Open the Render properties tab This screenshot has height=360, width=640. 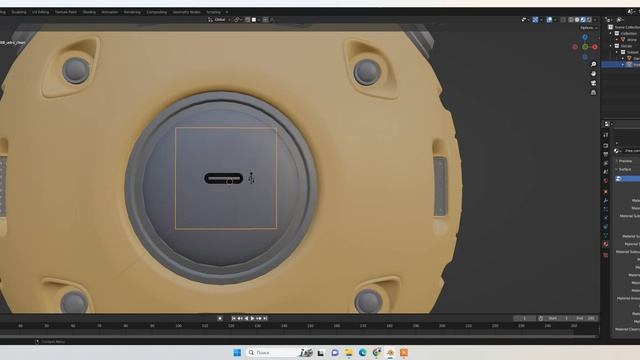point(606,145)
